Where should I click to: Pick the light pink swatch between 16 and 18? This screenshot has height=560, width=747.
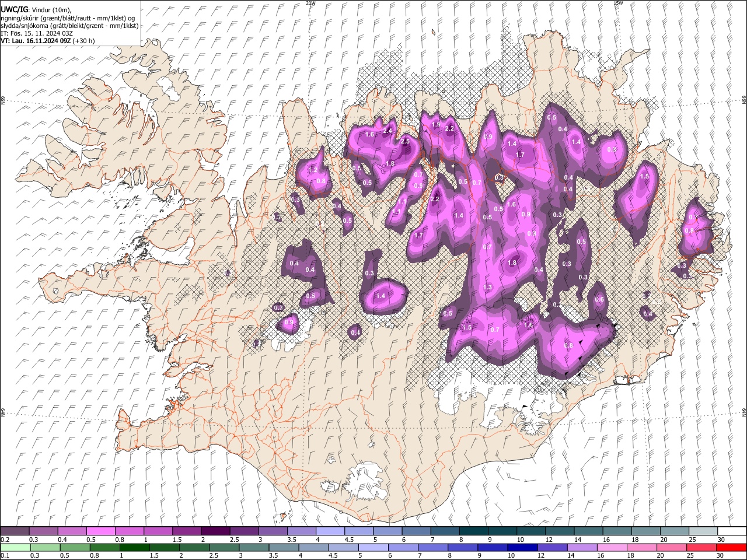click(612, 547)
